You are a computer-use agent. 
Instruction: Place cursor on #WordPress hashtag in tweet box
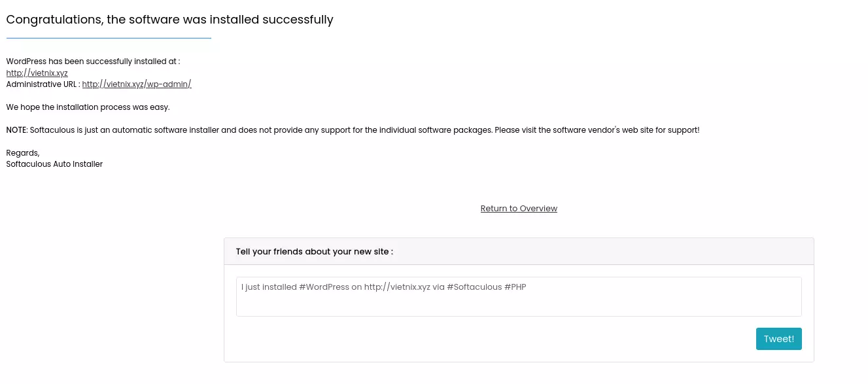click(324, 287)
